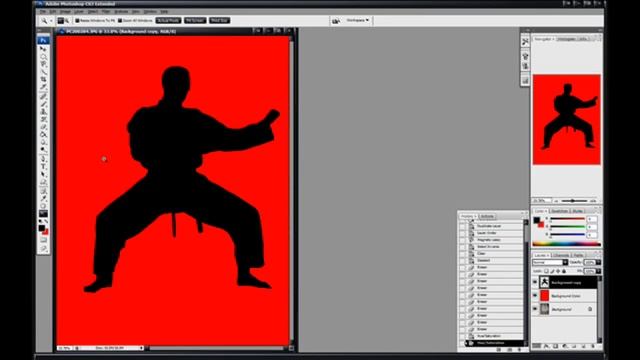Create new document from current state
Screen dimensions: 640x360
pyautogui.click(x=499, y=350)
